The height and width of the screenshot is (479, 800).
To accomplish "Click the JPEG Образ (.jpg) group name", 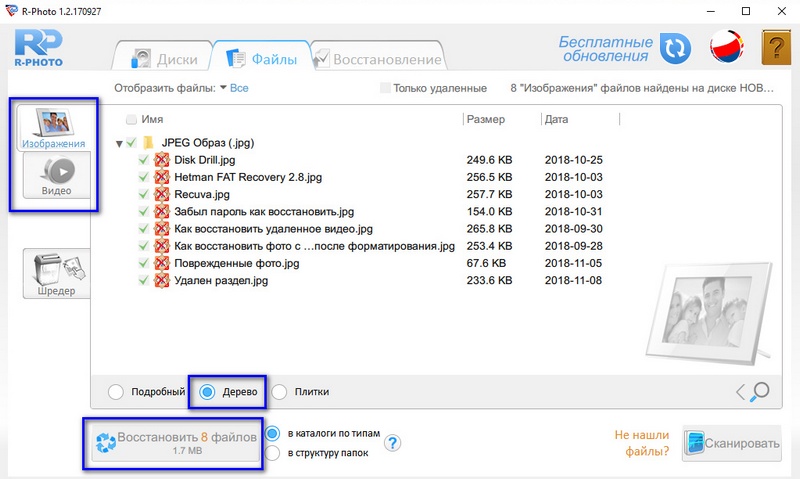I will click(x=208, y=142).
